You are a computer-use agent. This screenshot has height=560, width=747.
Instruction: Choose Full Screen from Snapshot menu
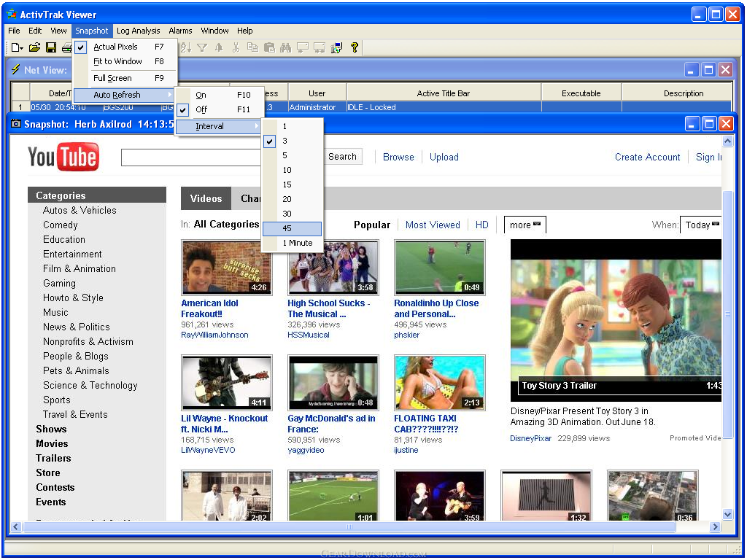click(125, 78)
